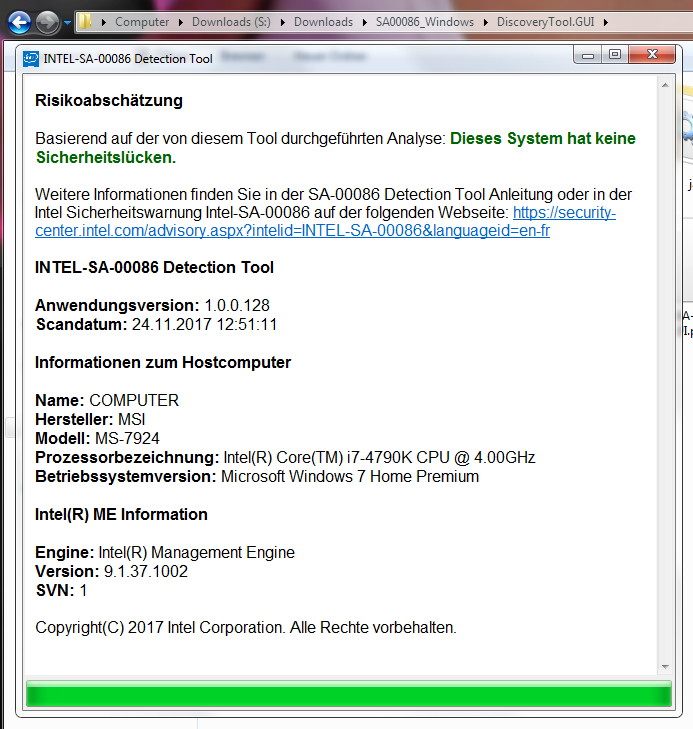Click the Explorer back navigation arrow
The image size is (693, 729).
tap(19, 22)
